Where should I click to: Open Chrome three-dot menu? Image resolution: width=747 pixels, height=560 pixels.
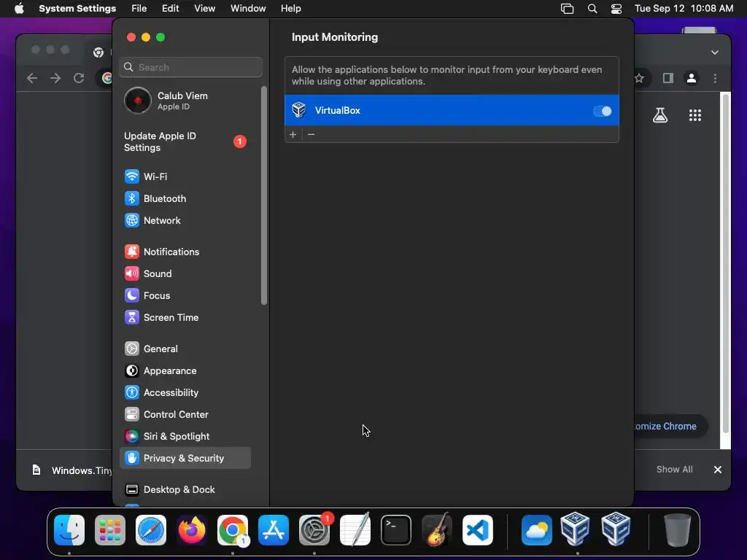[x=715, y=78]
